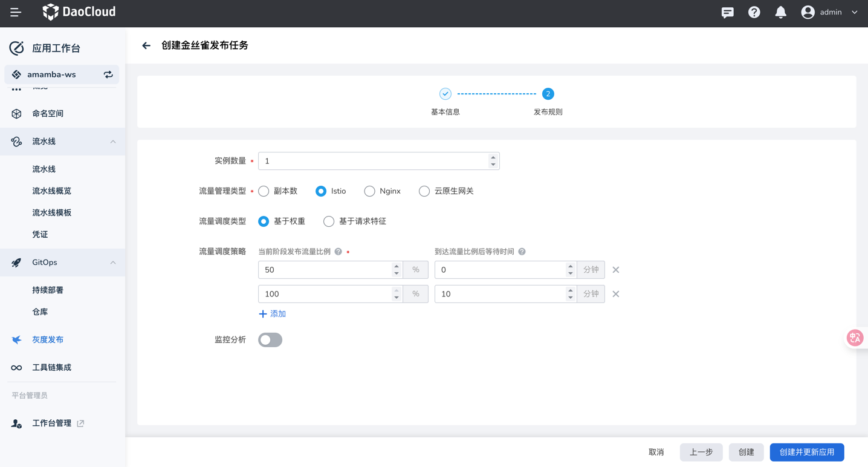Click the help question mark icon

pyautogui.click(x=754, y=12)
